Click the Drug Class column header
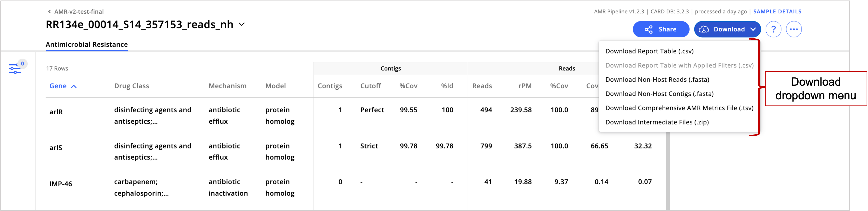The image size is (868, 211). point(131,86)
